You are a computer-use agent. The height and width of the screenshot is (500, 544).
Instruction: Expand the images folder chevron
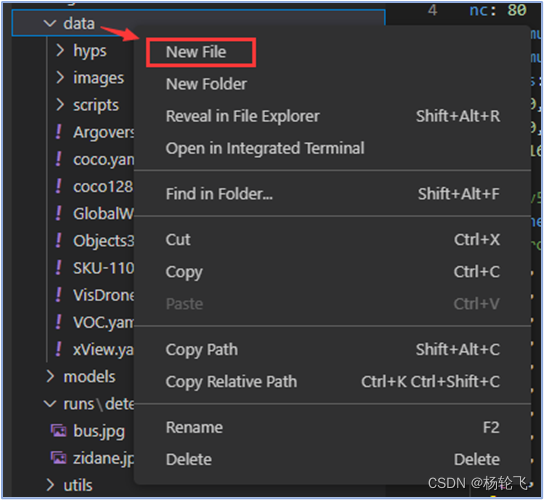tap(60, 77)
